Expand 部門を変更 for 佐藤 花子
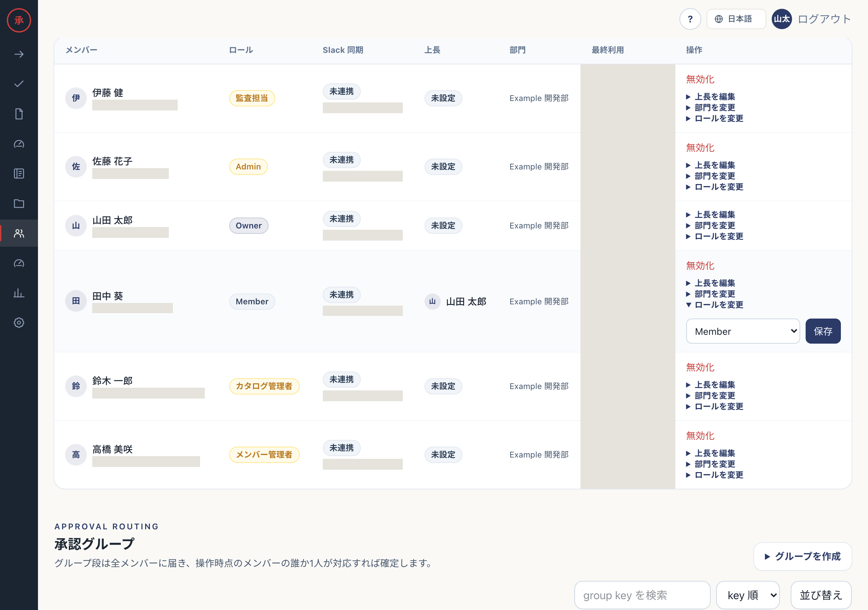 (711, 176)
